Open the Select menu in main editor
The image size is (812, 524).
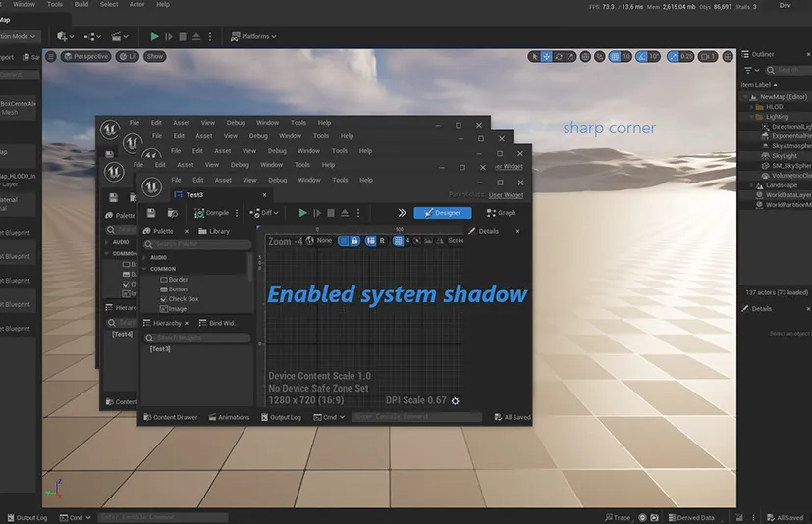click(x=109, y=4)
